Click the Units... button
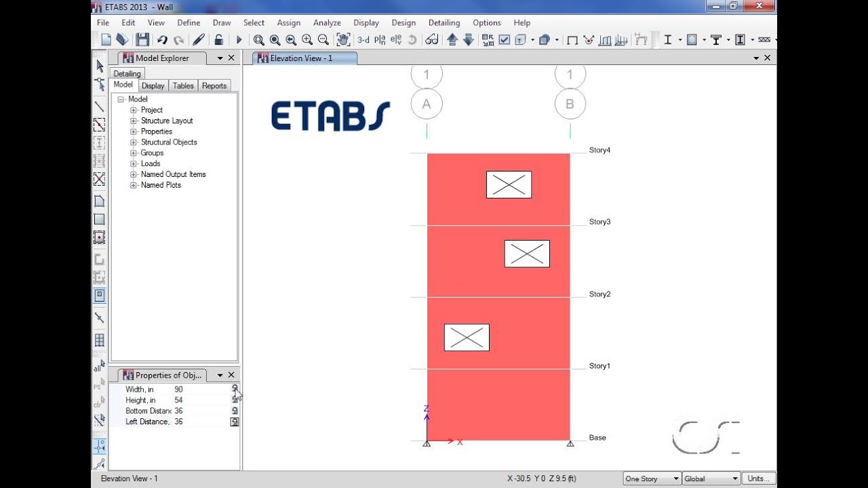Viewport: 868px width, 488px height. pos(758,479)
